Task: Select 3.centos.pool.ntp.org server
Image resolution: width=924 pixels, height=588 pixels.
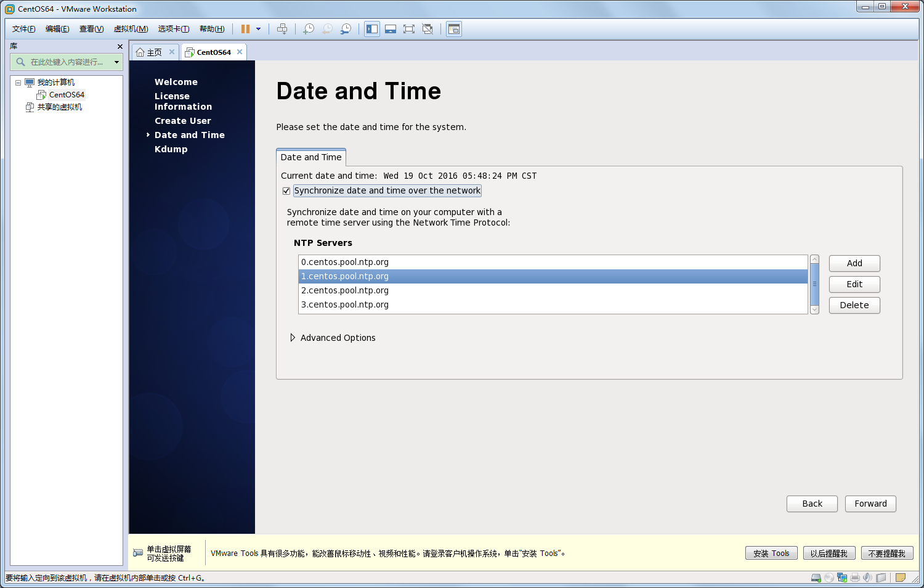Action: [553, 304]
